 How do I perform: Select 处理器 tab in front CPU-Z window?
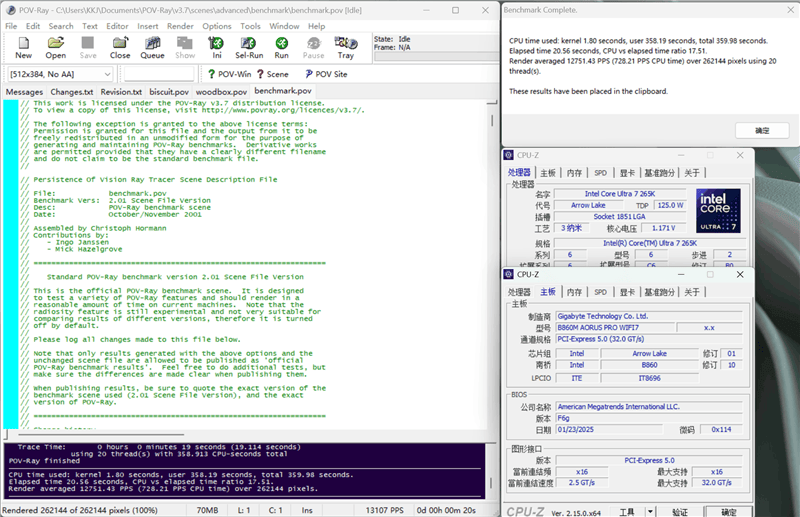click(519, 292)
